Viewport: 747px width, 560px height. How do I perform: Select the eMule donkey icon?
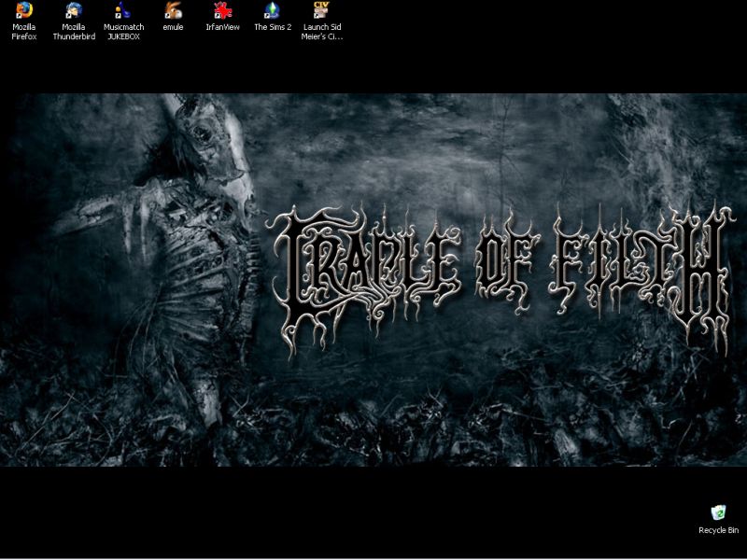(x=173, y=10)
